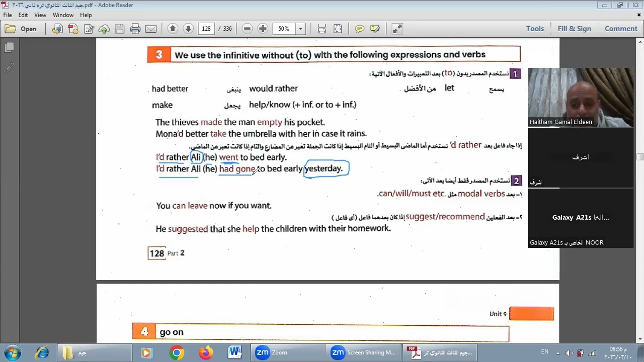Zoom in using the plus button

(263, 29)
